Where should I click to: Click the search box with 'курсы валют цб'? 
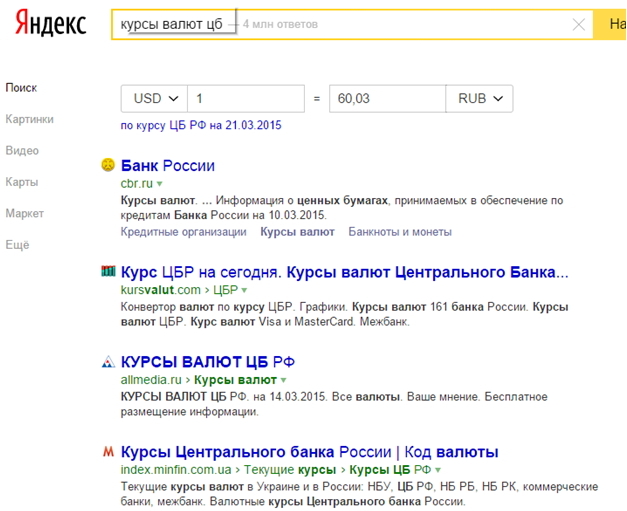point(352,24)
